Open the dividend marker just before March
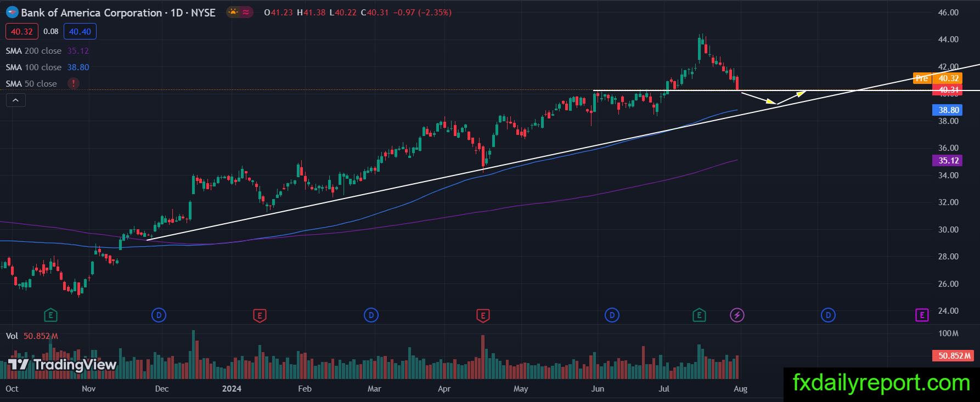 371,315
